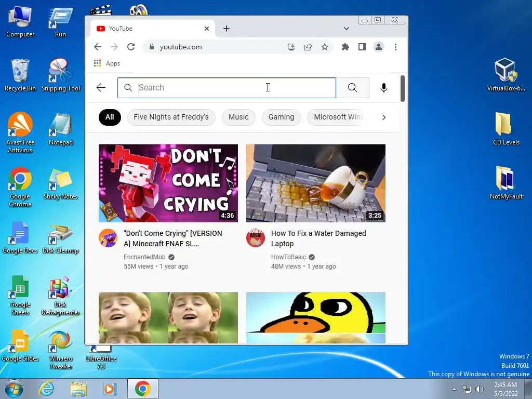Share this page icon in address bar

(x=308, y=47)
